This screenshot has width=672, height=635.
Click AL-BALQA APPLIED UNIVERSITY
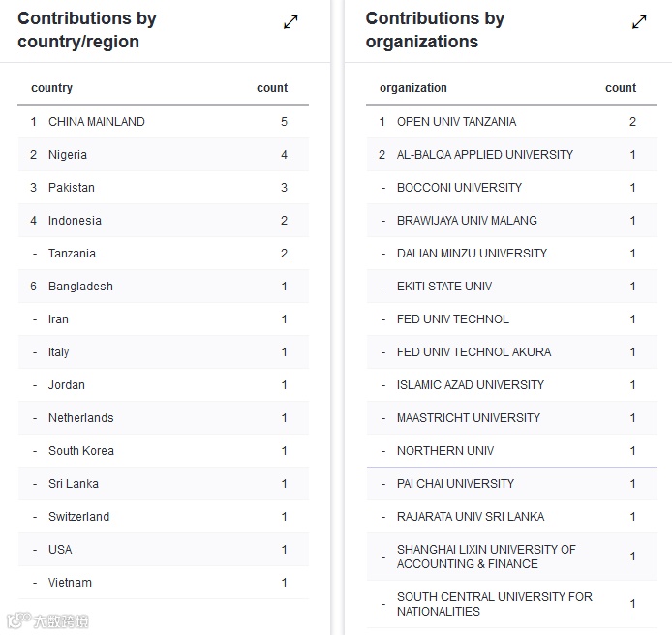(485, 155)
